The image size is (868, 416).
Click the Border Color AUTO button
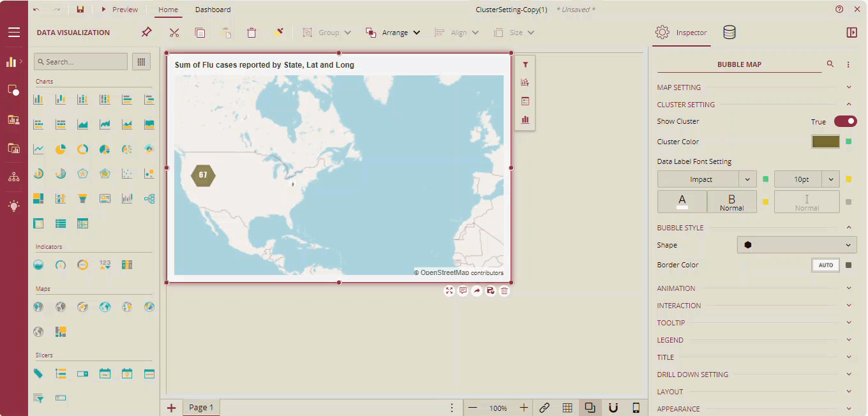(825, 265)
